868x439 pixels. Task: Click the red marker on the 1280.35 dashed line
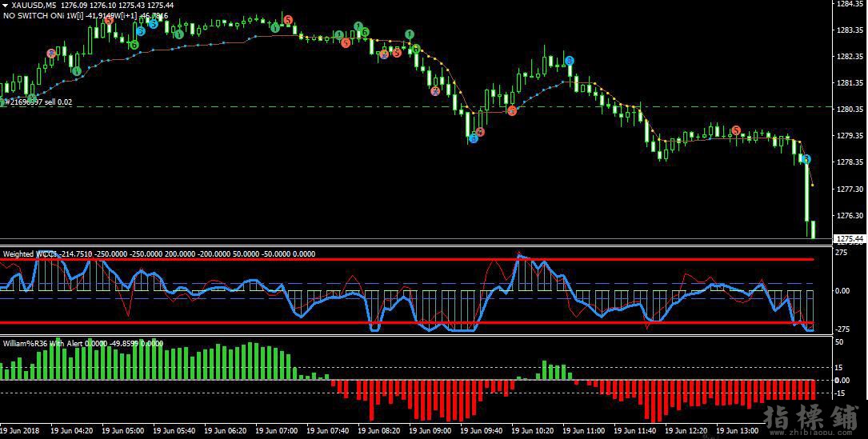[512, 110]
